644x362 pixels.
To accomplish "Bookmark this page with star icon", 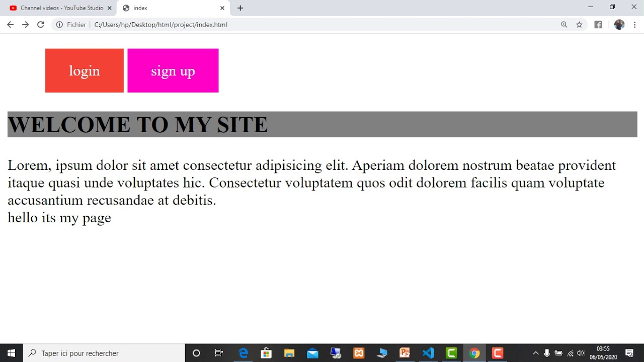I will (579, 25).
